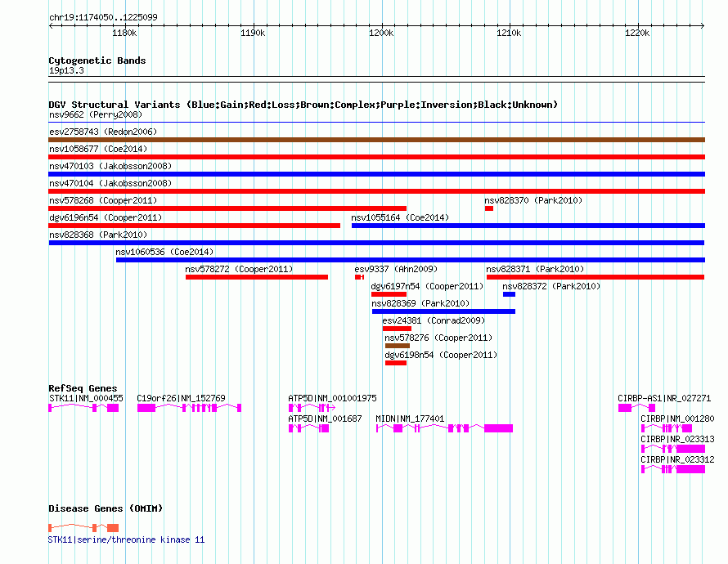
Task: Click the orange STK11 OMIM gene glyph
Action: 83,528
